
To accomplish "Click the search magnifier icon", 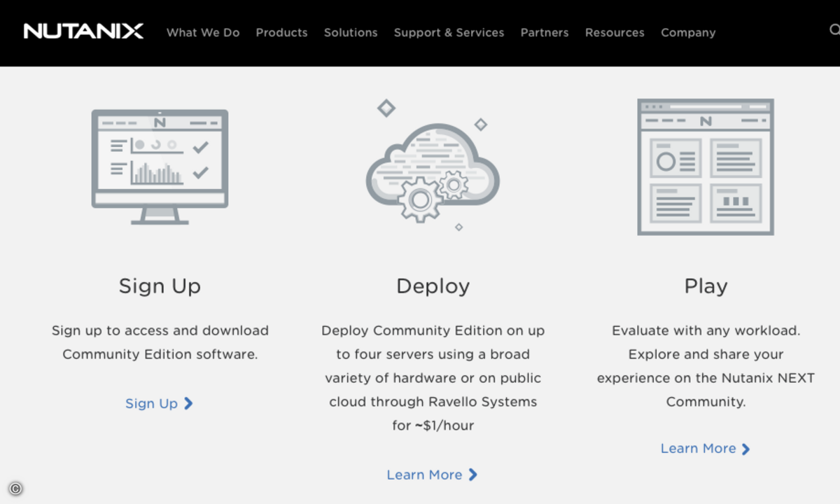I will [x=834, y=30].
